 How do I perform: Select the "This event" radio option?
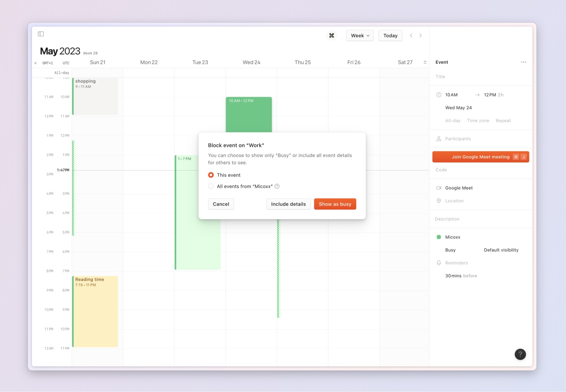point(211,175)
